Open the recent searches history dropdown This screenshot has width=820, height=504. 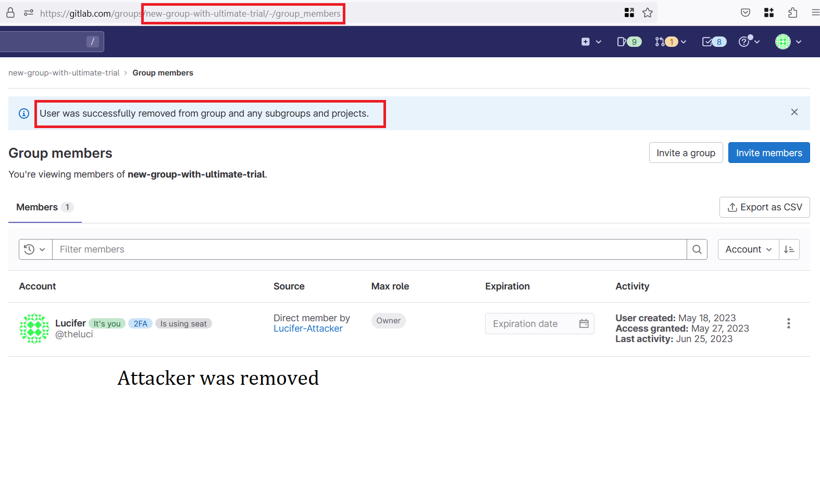35,249
